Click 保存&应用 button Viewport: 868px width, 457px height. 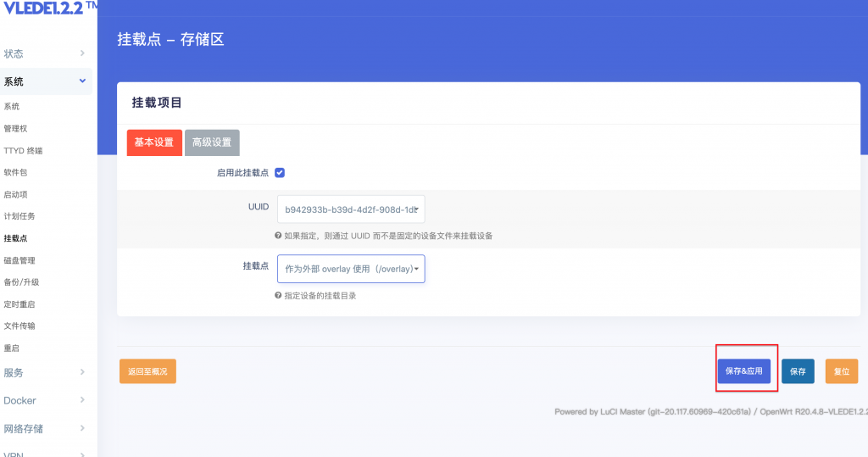[744, 371]
